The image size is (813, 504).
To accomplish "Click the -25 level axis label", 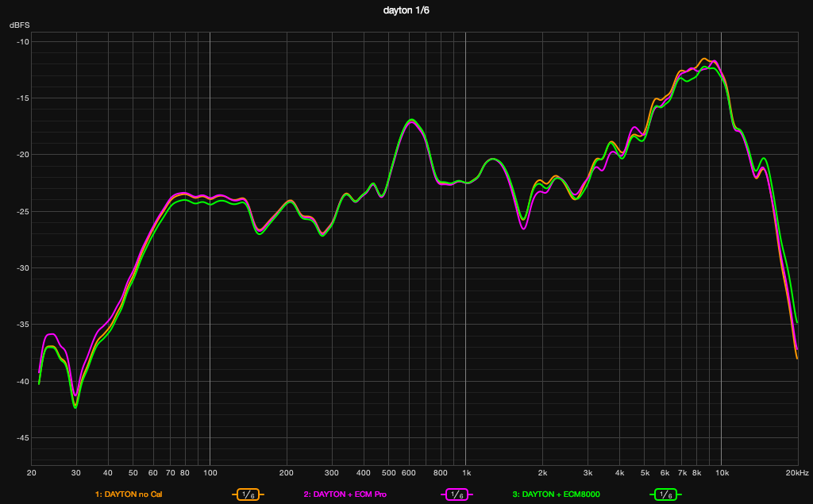I will [x=23, y=212].
